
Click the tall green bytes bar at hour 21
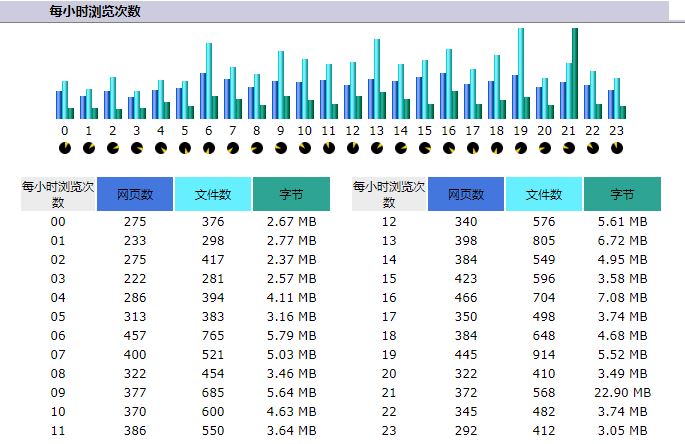(575, 73)
